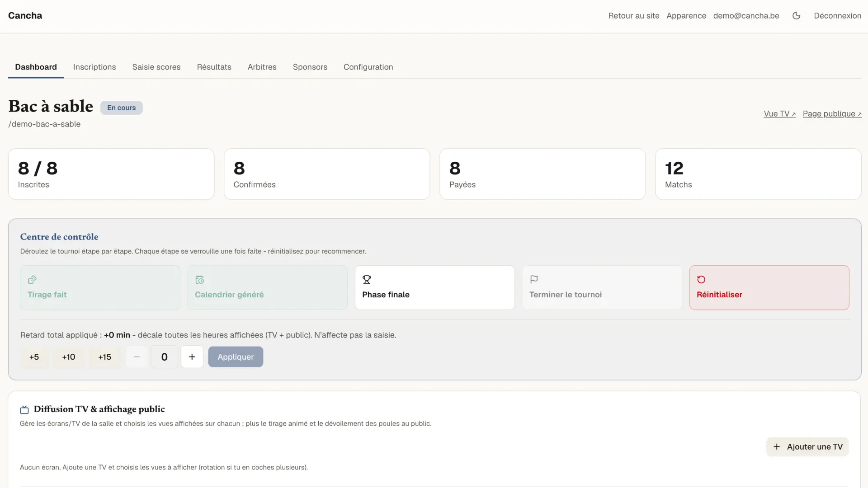Click the trophy icon on Phase finale

[367, 280]
